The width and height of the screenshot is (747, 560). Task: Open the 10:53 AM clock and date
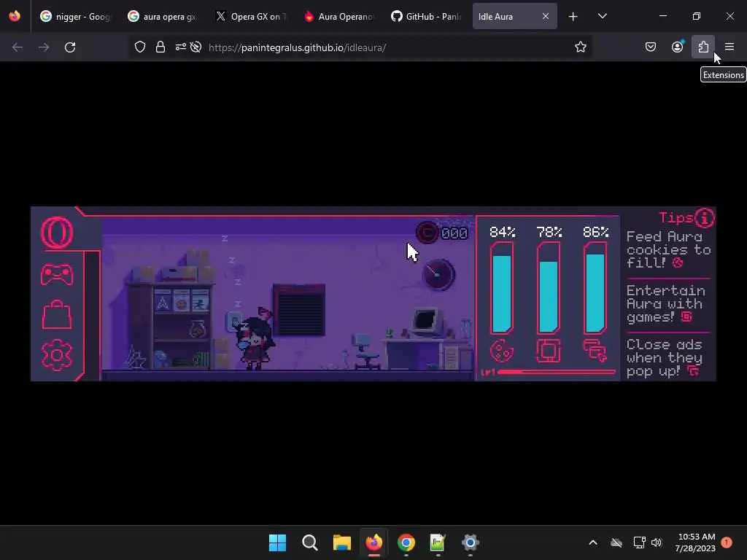point(695,542)
